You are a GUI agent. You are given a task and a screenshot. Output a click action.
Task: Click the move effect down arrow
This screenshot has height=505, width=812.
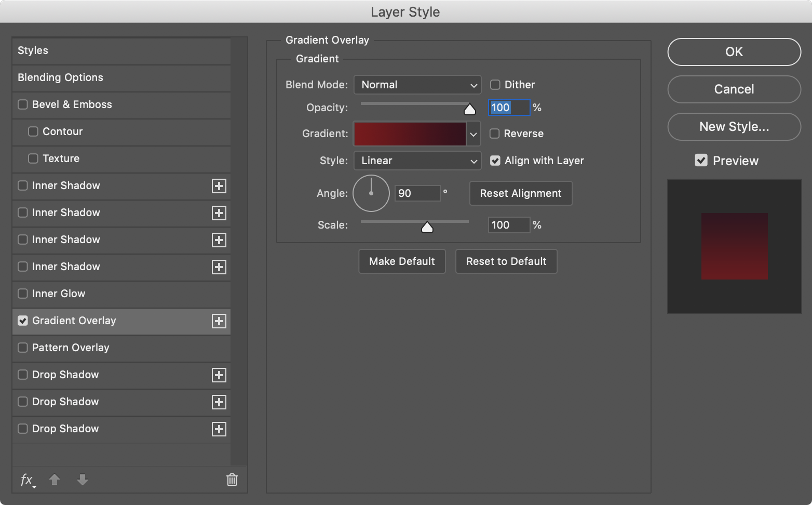[x=82, y=480]
